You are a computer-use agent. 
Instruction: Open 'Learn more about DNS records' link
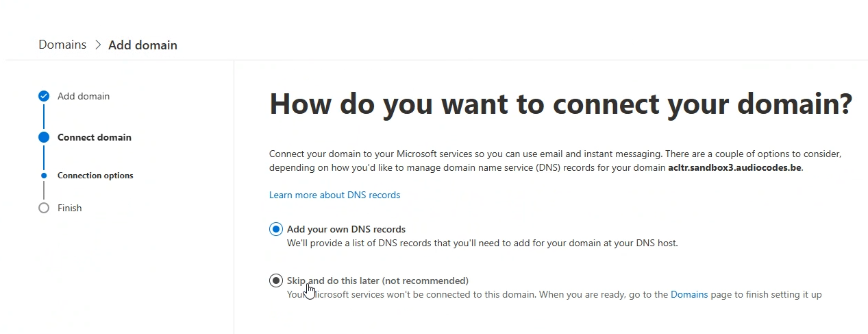(x=334, y=195)
